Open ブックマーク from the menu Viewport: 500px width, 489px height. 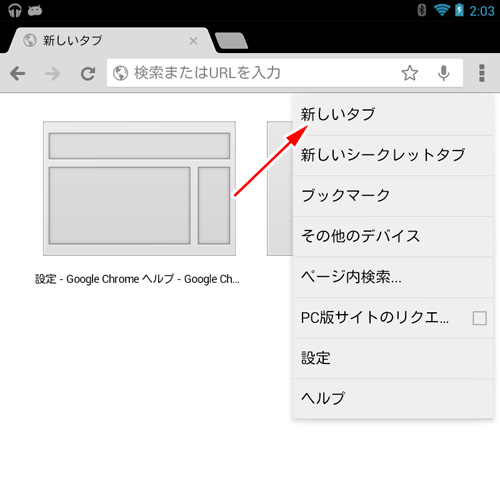coord(393,196)
